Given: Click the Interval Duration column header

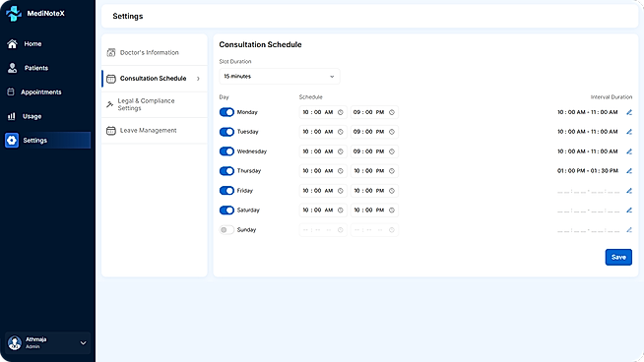Looking at the screenshot, I should point(612,97).
